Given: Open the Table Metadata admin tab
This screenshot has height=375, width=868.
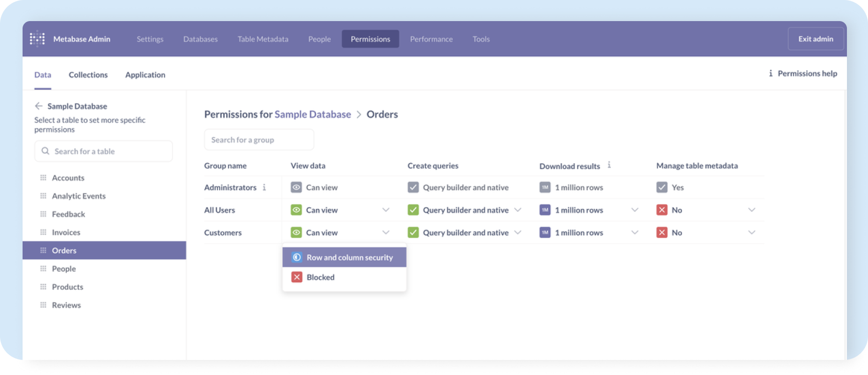Looking at the screenshot, I should (263, 39).
